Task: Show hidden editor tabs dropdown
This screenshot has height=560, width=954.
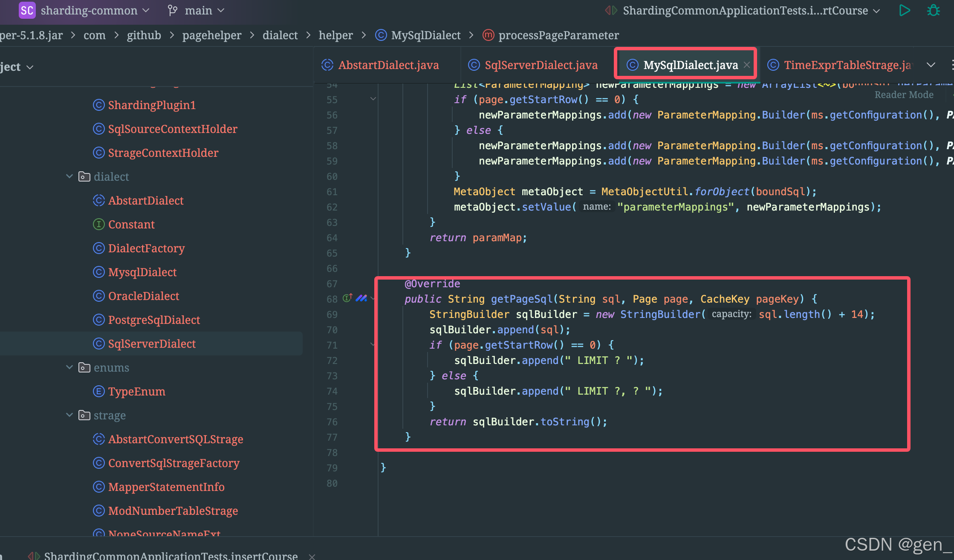Action: click(931, 65)
